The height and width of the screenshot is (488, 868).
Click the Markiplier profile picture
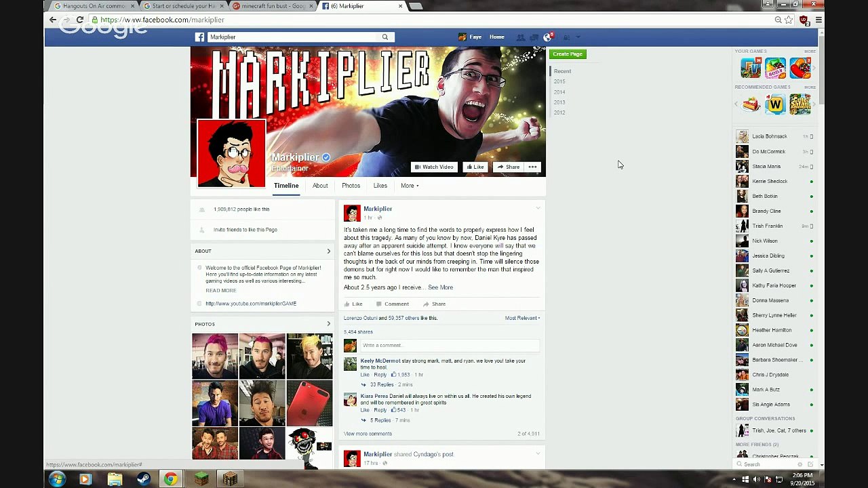(231, 153)
